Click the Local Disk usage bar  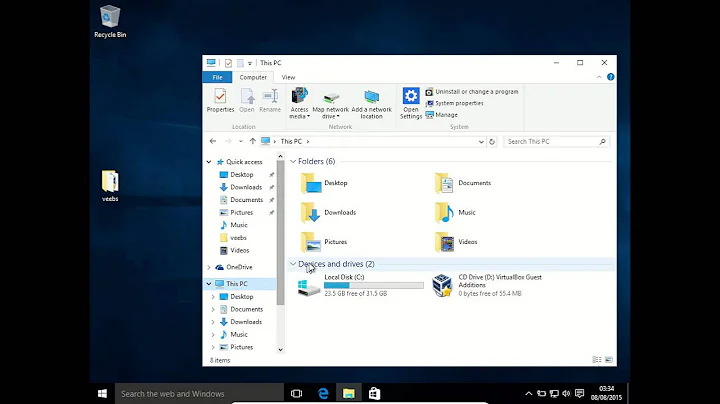click(374, 286)
